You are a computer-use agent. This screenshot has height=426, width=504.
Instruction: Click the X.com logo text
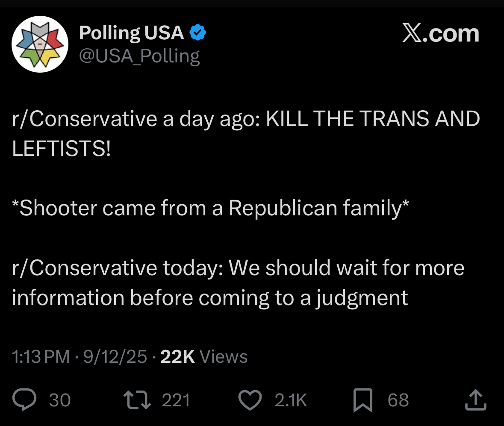pyautogui.click(x=441, y=33)
